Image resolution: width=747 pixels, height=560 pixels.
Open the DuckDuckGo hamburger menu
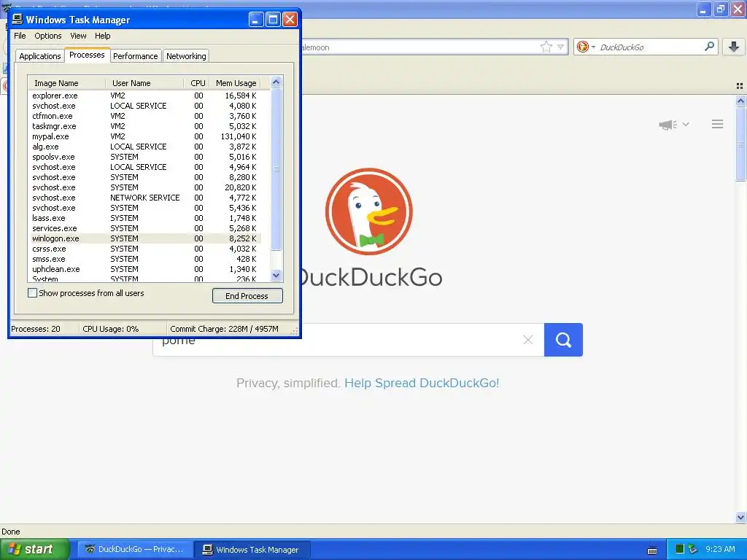click(x=718, y=124)
